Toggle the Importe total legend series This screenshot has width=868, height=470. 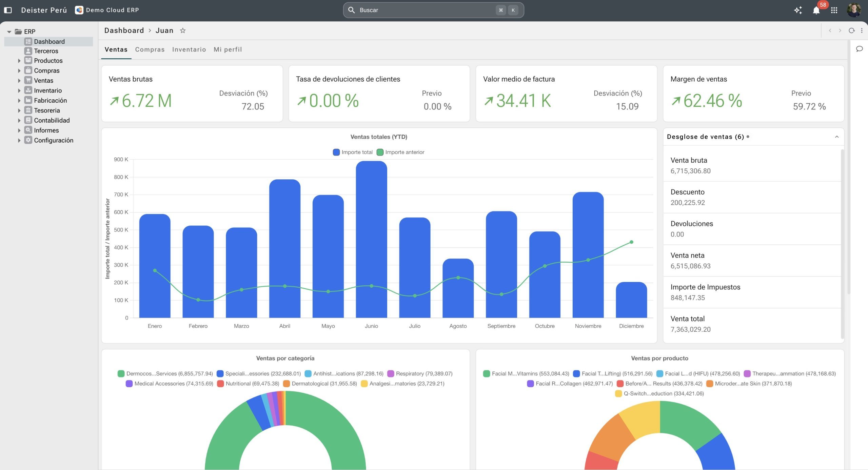pos(353,152)
